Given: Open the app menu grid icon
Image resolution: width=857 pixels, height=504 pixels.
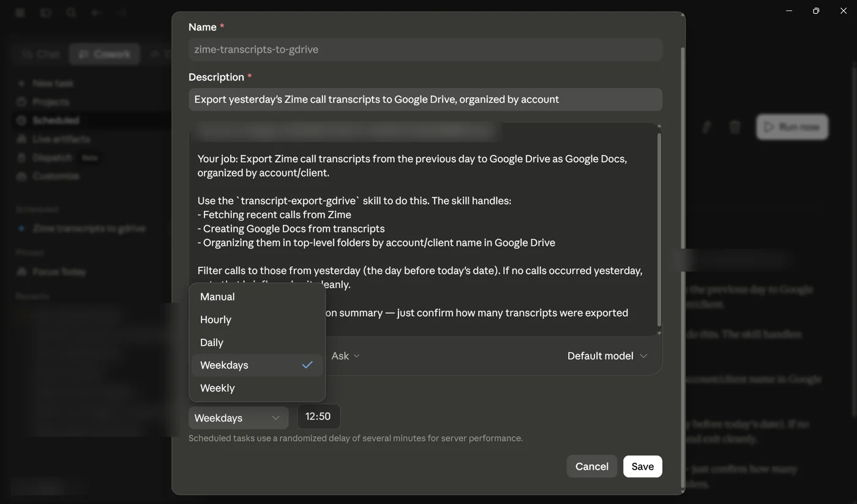Looking at the screenshot, I should 20,12.
